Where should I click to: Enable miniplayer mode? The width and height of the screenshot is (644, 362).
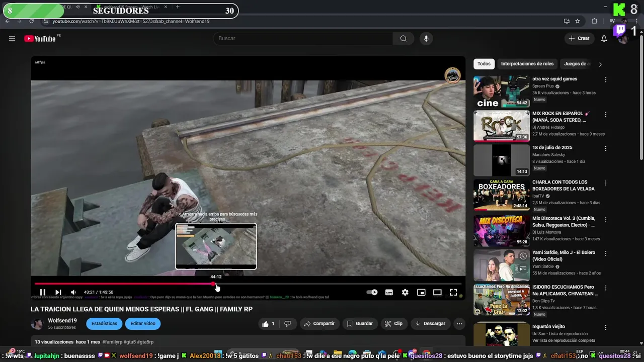(x=421, y=292)
